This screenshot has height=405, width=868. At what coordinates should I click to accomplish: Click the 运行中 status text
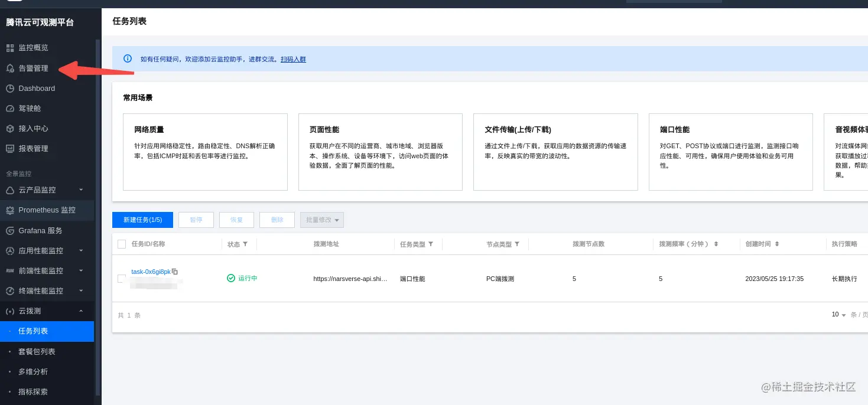click(x=248, y=279)
